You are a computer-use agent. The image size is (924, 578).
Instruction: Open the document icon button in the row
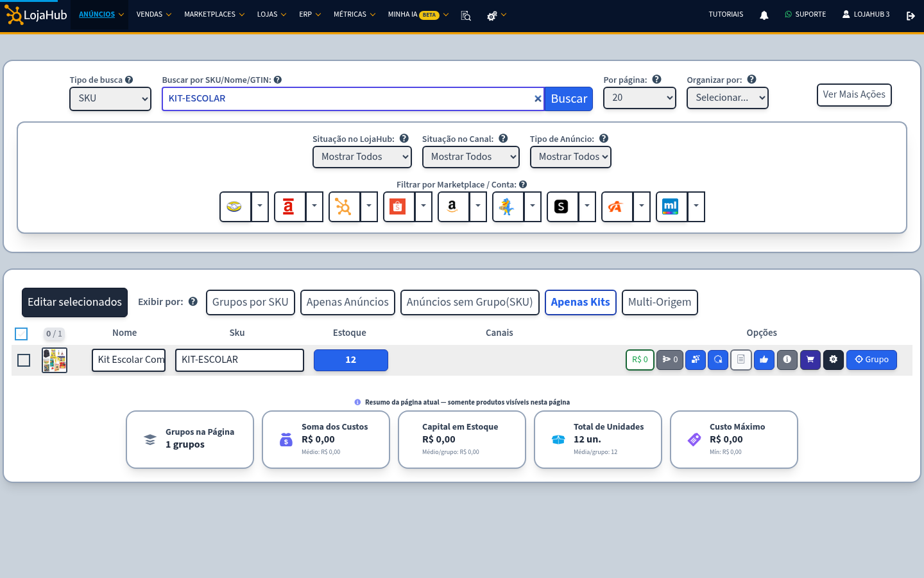[741, 360]
